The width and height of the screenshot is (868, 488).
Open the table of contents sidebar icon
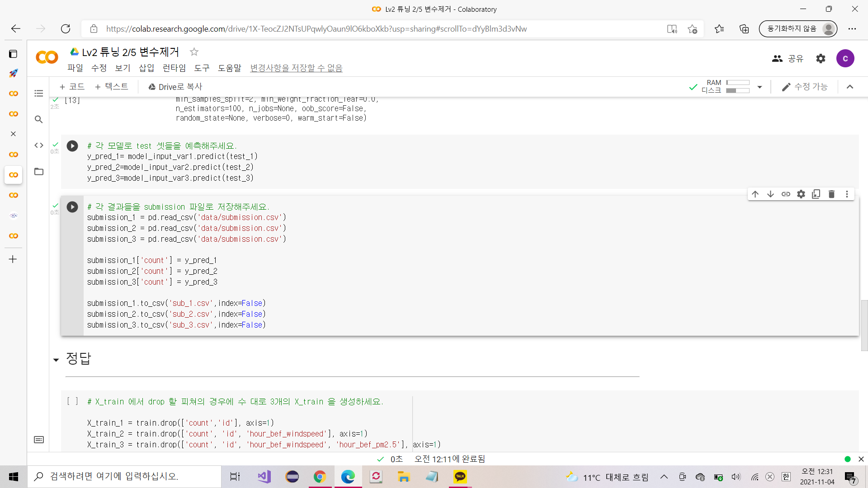coord(39,94)
